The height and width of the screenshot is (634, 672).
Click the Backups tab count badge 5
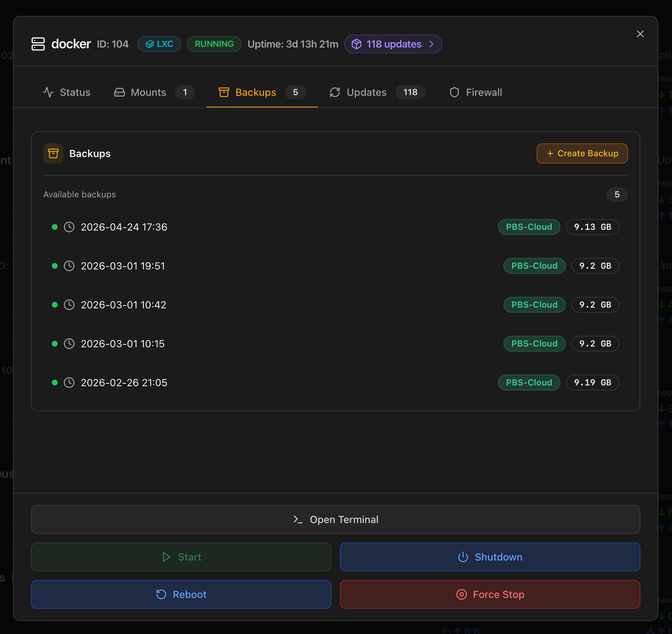pos(296,92)
